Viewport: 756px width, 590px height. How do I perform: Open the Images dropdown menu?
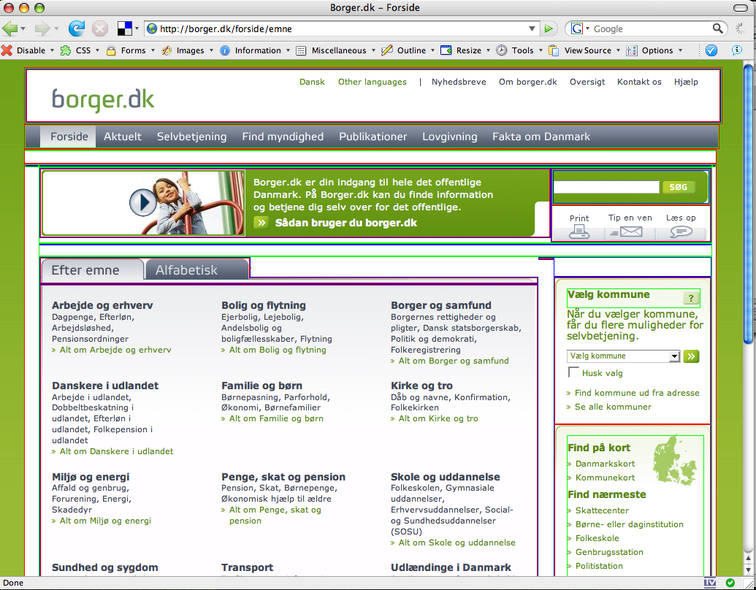(187, 50)
